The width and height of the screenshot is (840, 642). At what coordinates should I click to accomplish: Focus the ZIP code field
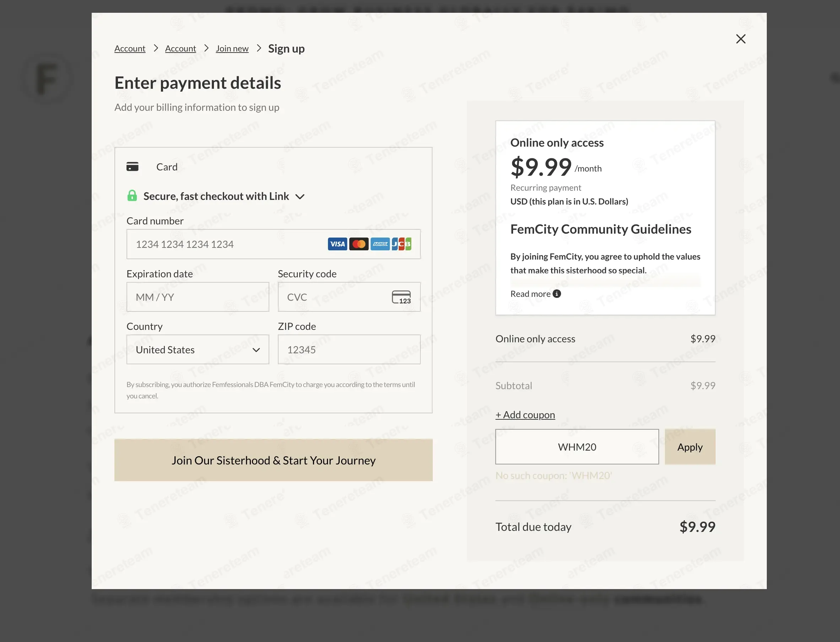349,350
